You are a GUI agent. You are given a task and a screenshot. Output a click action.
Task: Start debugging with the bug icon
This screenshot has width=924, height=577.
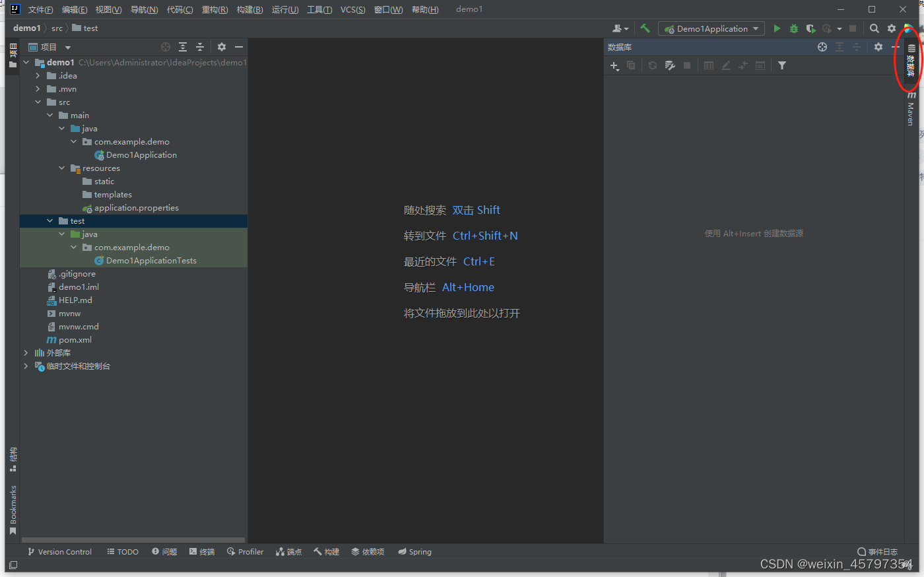[x=793, y=28]
